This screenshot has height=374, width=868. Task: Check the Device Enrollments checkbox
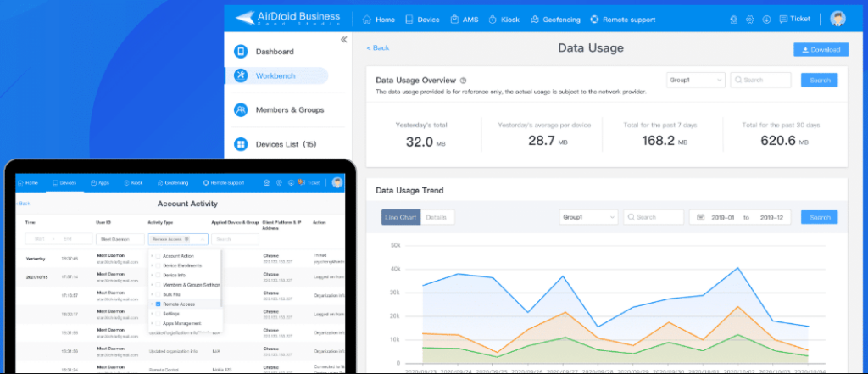[159, 265]
